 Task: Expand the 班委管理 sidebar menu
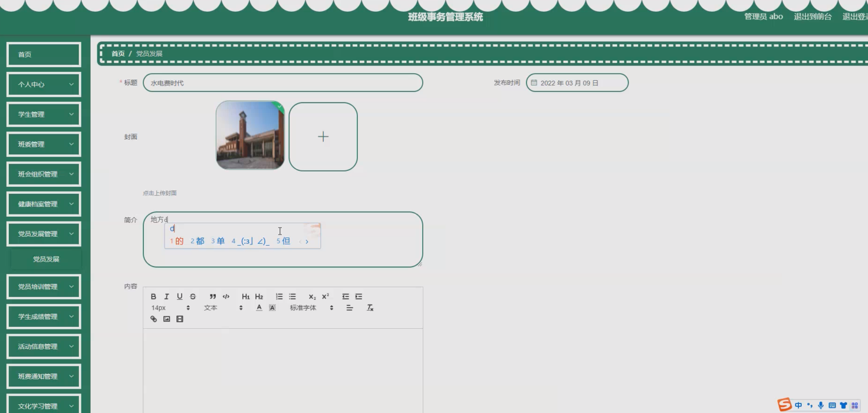tap(44, 144)
